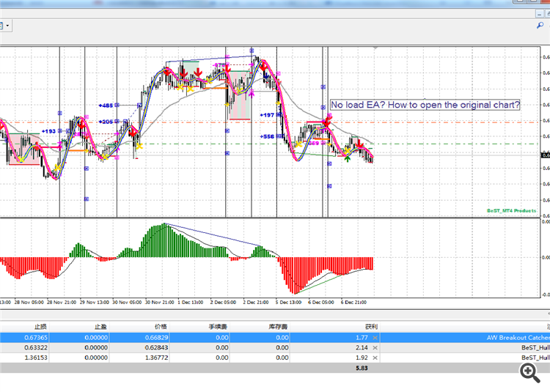Click the 30 Nov 21:00 time axis label
The height and width of the screenshot is (392, 550).
tap(159, 303)
